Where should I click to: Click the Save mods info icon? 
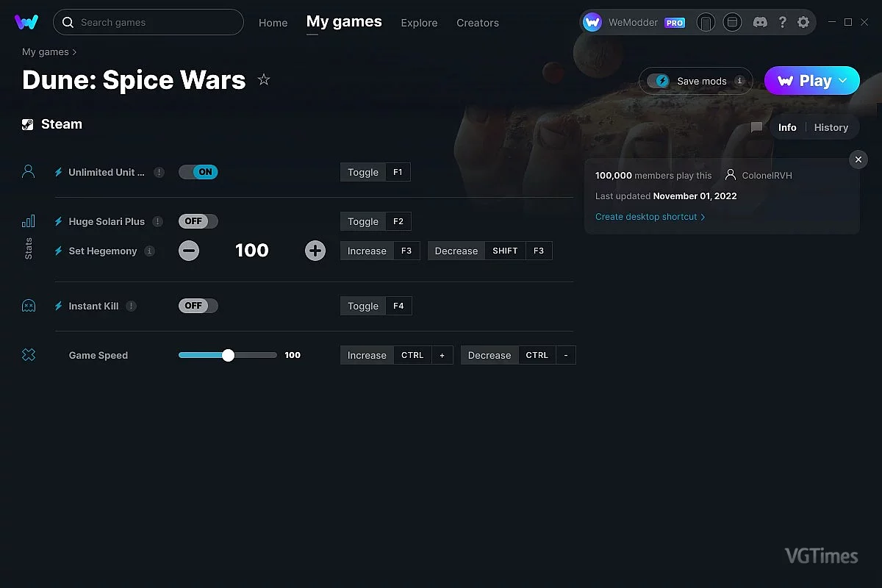point(739,81)
